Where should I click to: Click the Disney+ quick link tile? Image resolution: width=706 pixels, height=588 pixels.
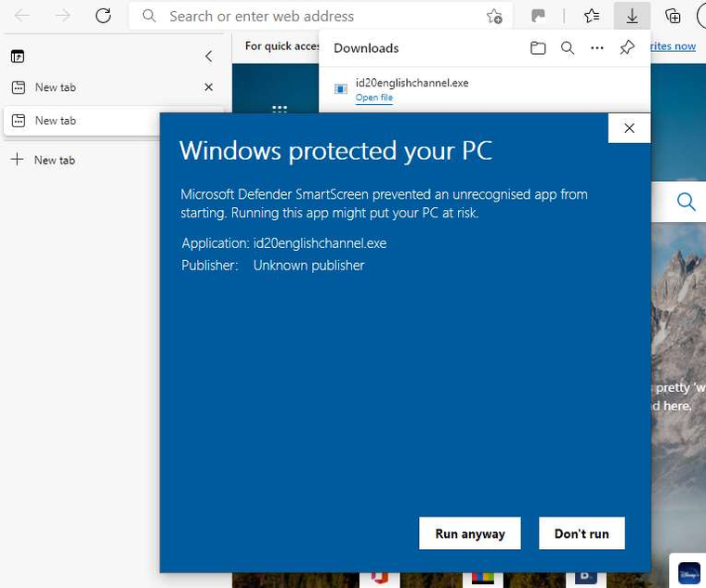pyautogui.click(x=689, y=573)
